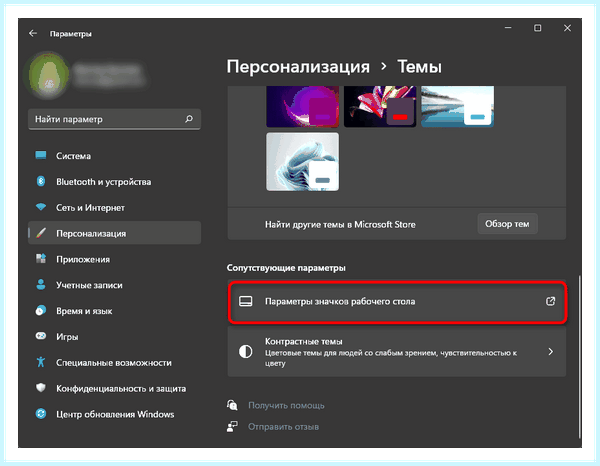Minimize the Параметры window

[x=508, y=28]
